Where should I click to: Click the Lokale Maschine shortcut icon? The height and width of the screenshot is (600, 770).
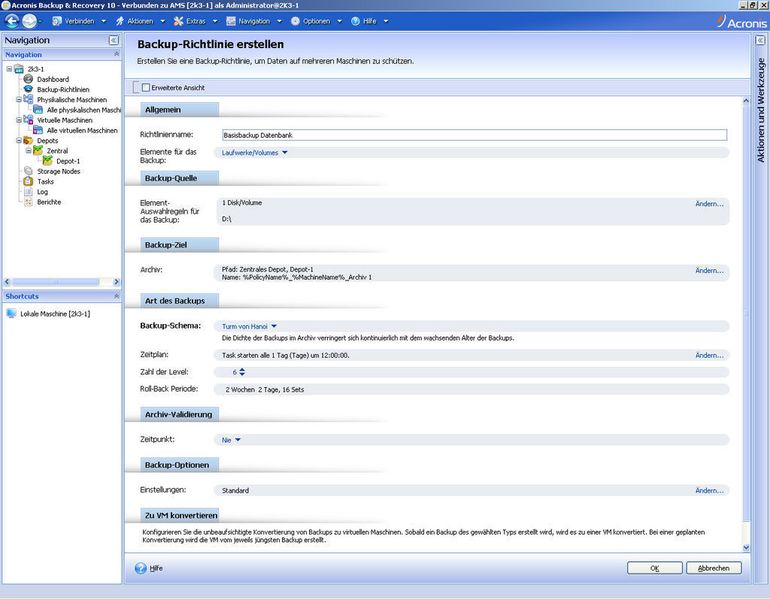[x=11, y=314]
